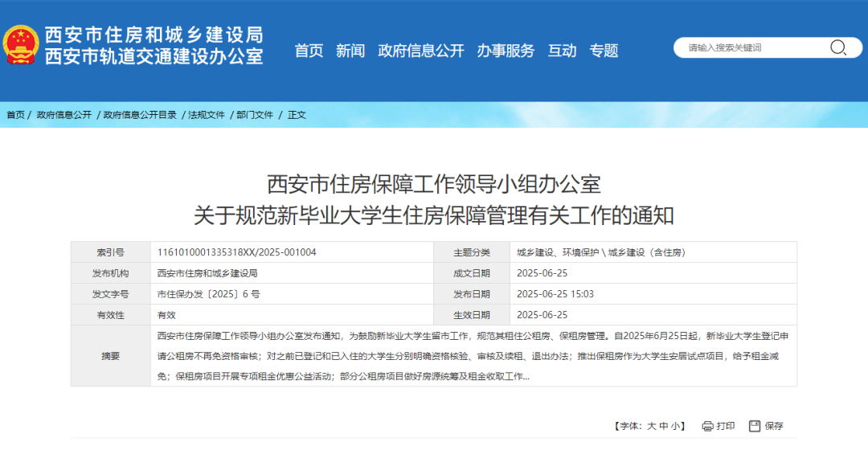Open the 互动 navigation menu
Image resolution: width=868 pixels, height=450 pixels.
(562, 51)
